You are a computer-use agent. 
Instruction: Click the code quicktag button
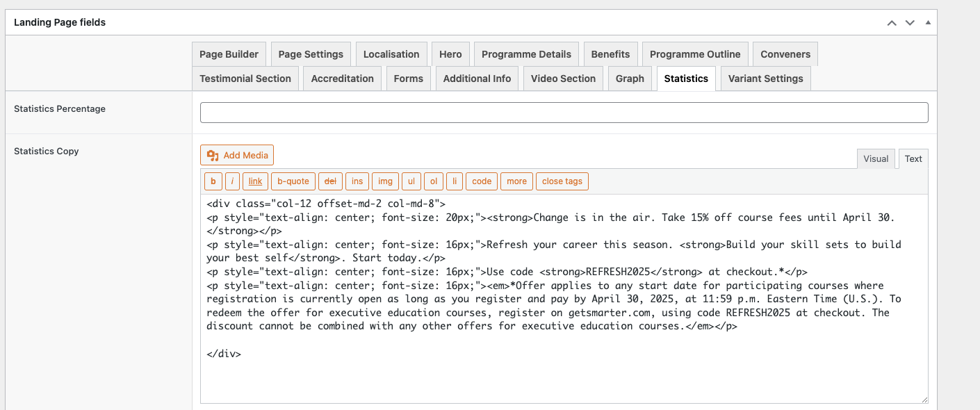pyautogui.click(x=481, y=181)
